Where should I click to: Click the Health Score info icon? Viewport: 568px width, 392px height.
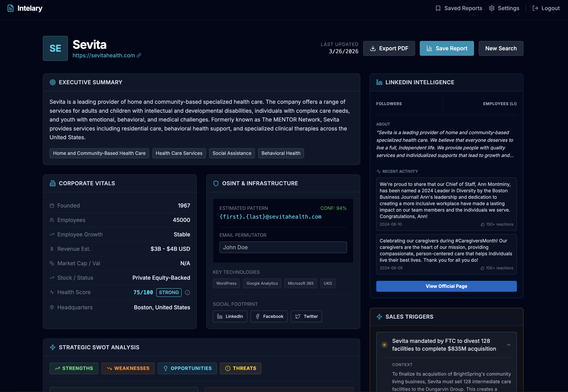coord(187,292)
